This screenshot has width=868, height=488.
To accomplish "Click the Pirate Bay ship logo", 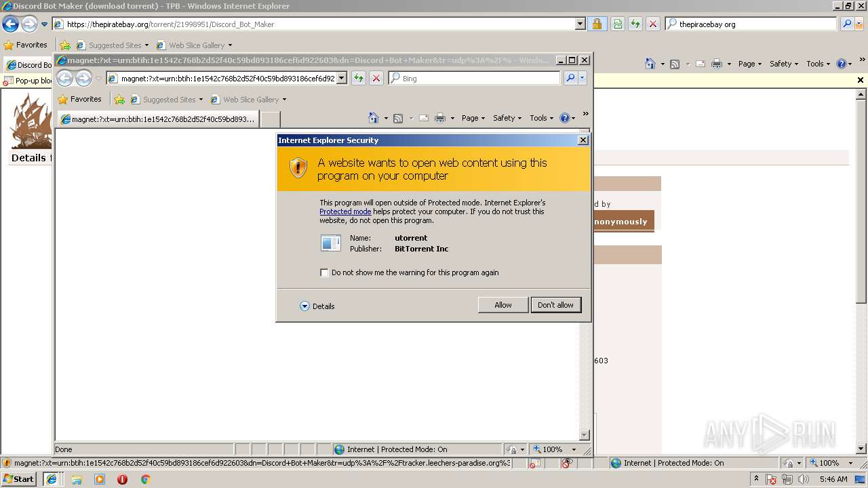I will point(31,121).
